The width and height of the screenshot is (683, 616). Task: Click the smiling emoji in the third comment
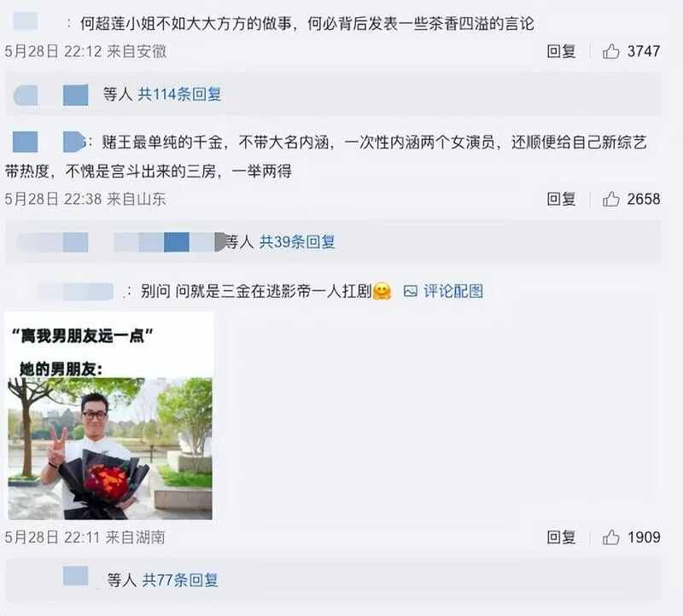click(382, 291)
